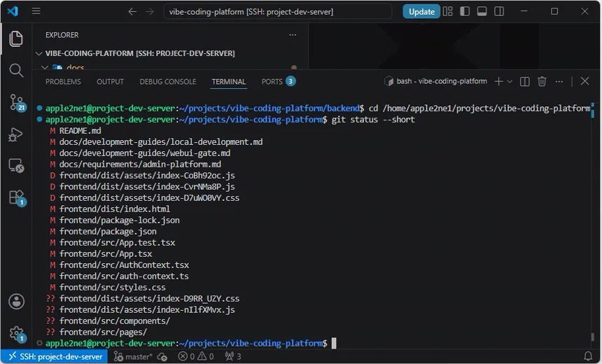The width and height of the screenshot is (602, 364).
Task: Click the EXPLORER panel title
Action: coord(62,35)
